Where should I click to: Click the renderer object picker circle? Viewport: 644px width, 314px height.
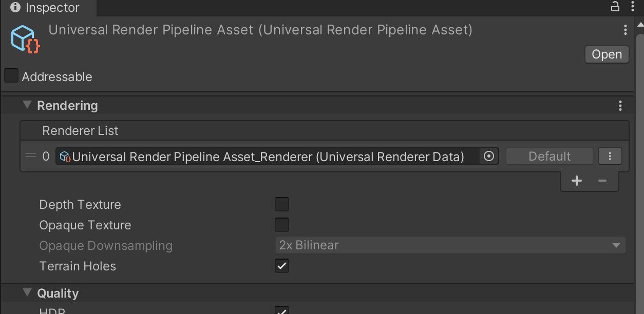tap(489, 156)
